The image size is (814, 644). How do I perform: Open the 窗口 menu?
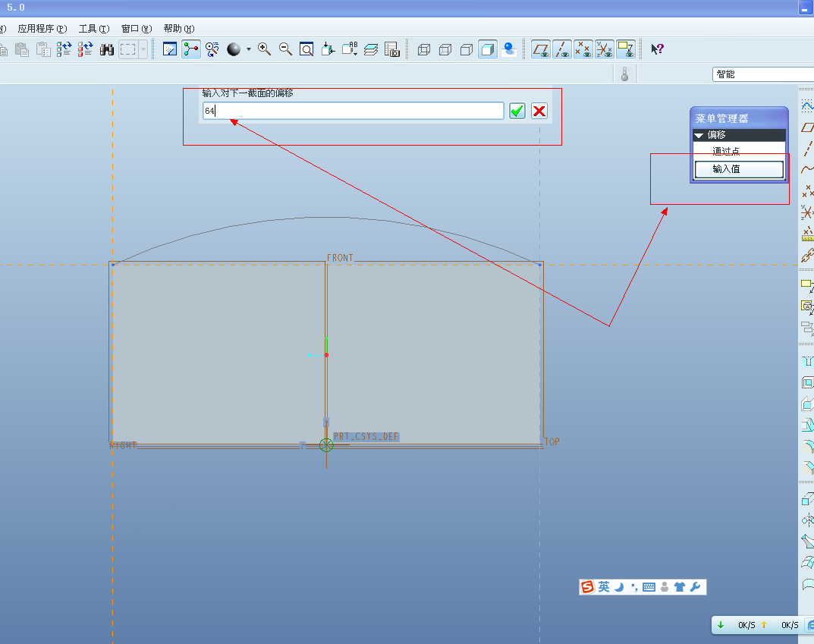[x=137, y=29]
